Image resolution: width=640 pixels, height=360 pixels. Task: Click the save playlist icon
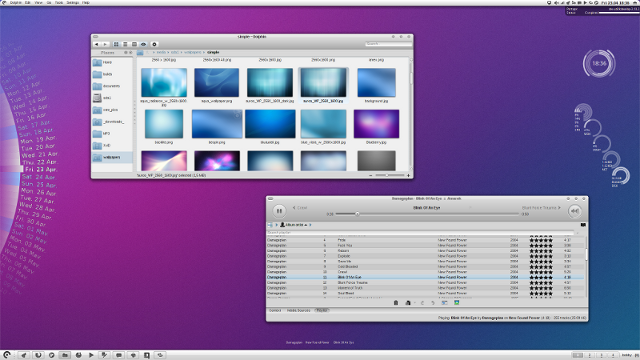click(407, 303)
